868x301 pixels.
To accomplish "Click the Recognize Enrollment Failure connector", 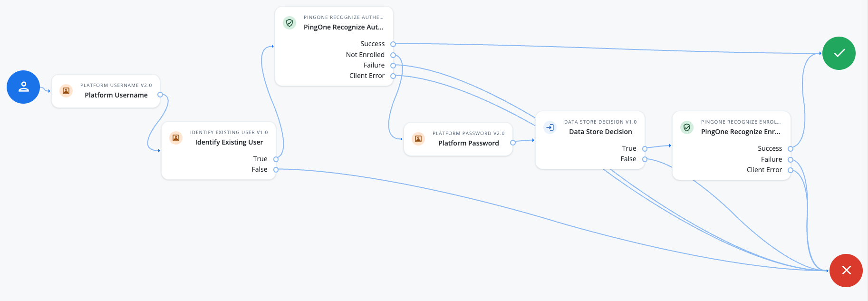I will pos(791,160).
